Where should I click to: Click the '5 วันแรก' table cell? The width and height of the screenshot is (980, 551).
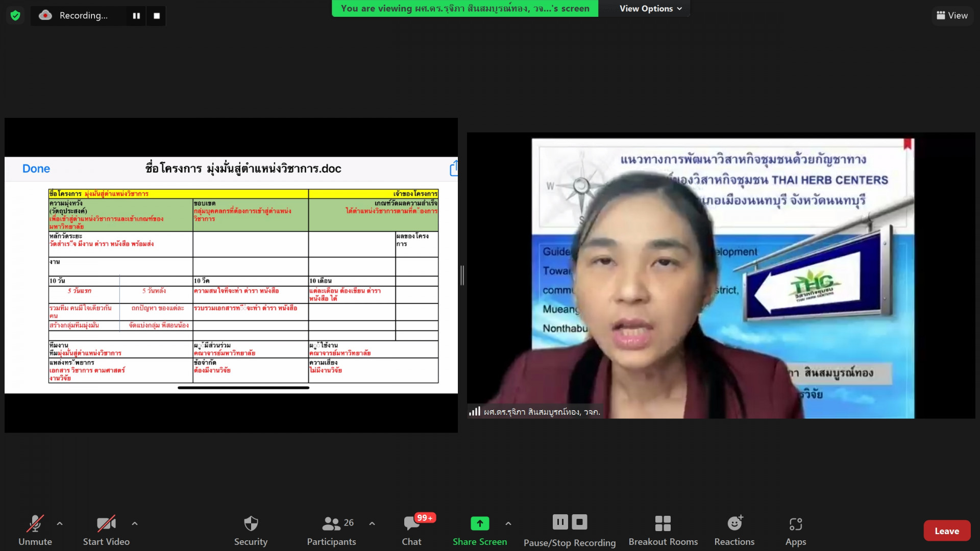84,294
